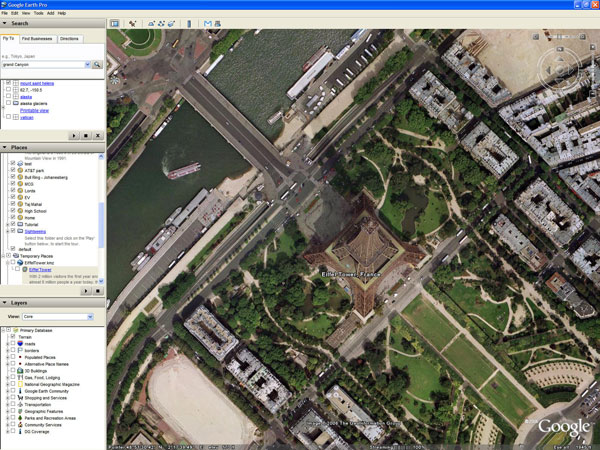This screenshot has width=600, height=450.
Task: Expand the Sightseeing folder tree node
Action: [x=8, y=231]
